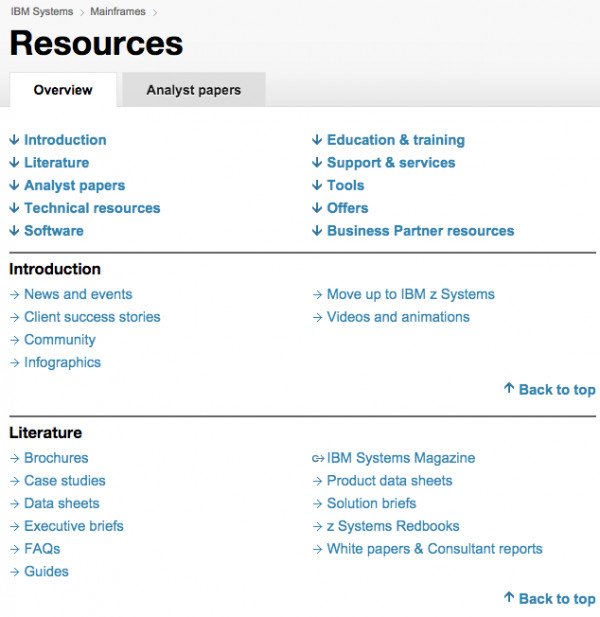Screen dimensions: 600x617
Task: Click the down arrow icon beside Tools
Action: tap(317, 185)
